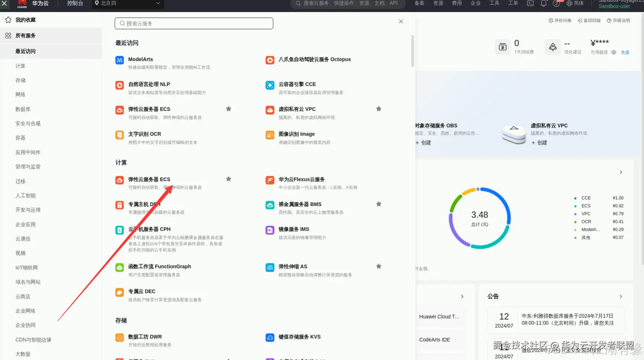
Task: Open the 费用 menu in top bar
Action: pyautogui.click(x=457, y=3)
